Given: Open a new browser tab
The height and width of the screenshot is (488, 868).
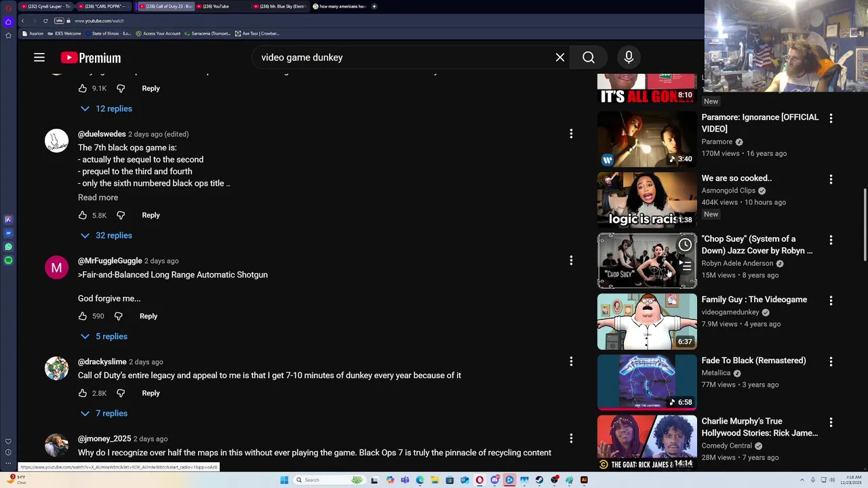Looking at the screenshot, I should (x=374, y=6).
